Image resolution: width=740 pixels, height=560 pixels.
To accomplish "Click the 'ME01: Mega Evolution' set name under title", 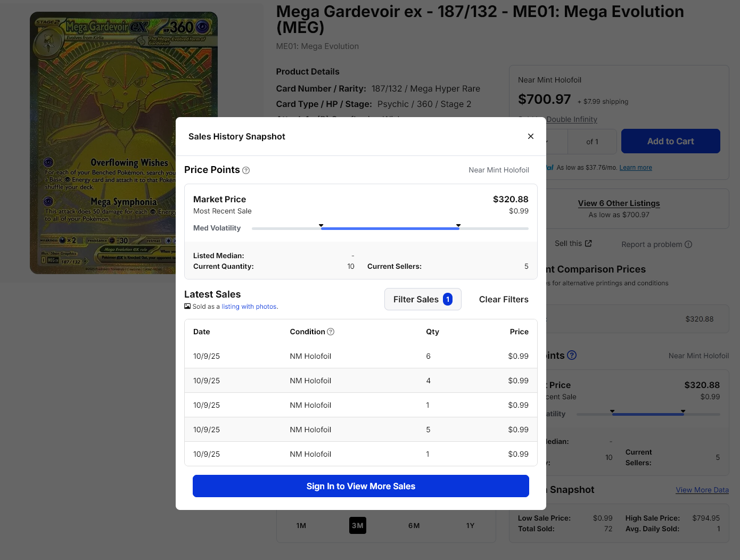I will (317, 46).
